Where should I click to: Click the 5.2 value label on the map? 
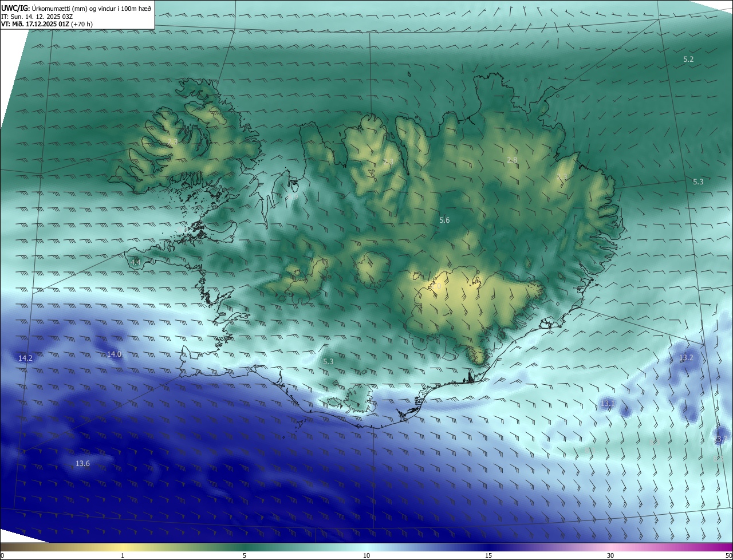(x=688, y=60)
